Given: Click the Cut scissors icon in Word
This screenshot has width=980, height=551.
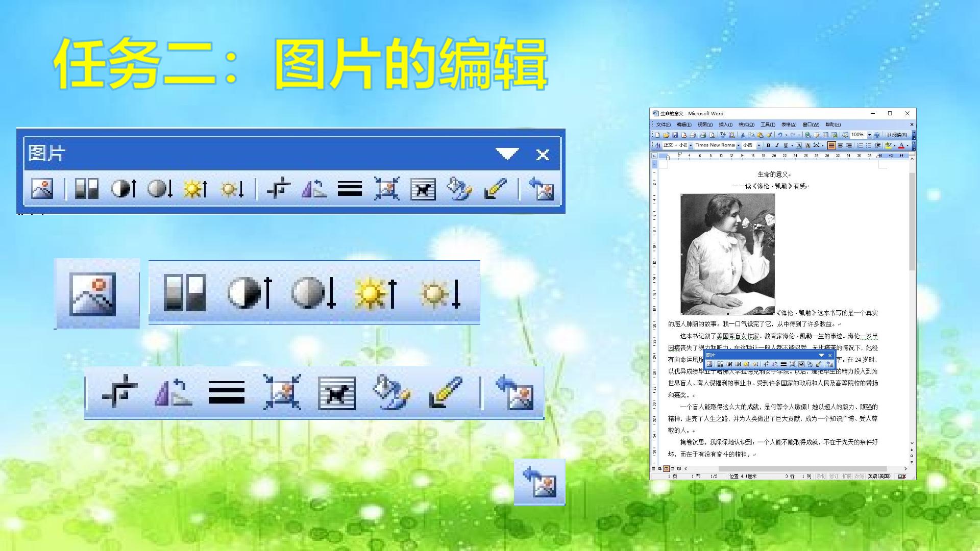Looking at the screenshot, I should click(x=743, y=135).
